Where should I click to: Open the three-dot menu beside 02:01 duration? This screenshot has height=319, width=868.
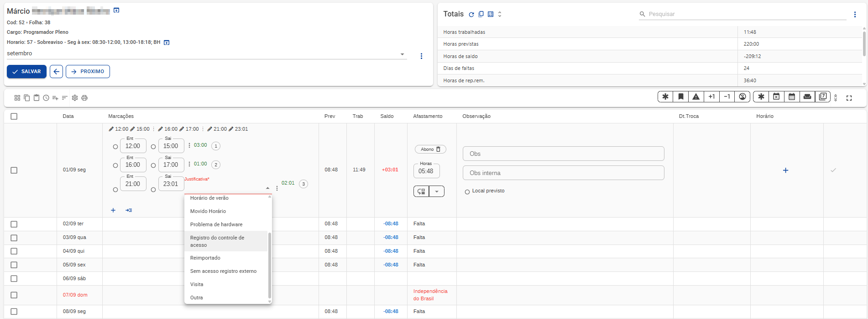(277, 188)
